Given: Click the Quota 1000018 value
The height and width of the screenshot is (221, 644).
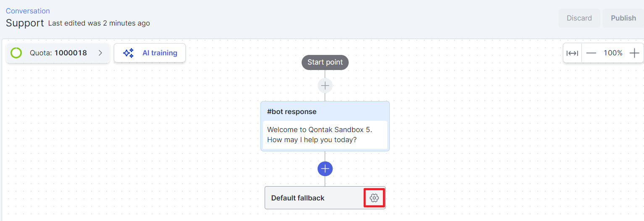Looking at the screenshot, I should click(x=71, y=53).
